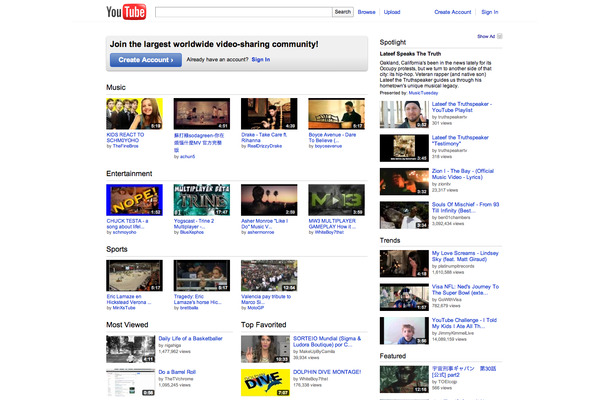This screenshot has height=400, width=610.
Task: Open Valencia pay tribute to Marco thumbnail
Action: 269,275
